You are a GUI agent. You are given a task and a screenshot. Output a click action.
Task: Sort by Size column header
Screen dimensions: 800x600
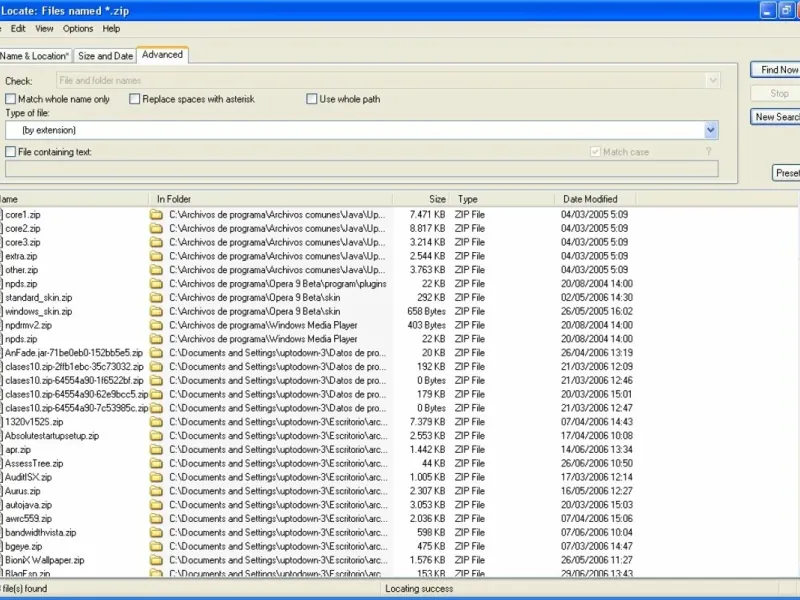(421, 199)
